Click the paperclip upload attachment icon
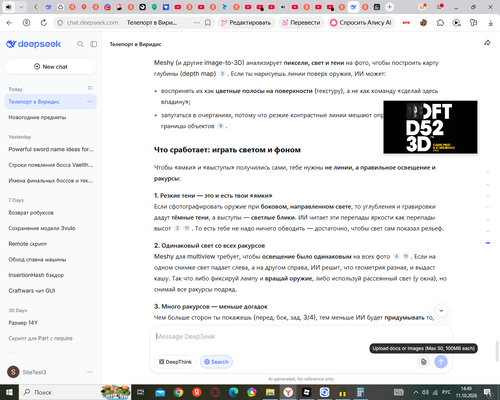This screenshot has width=500, height=400. click(x=423, y=362)
